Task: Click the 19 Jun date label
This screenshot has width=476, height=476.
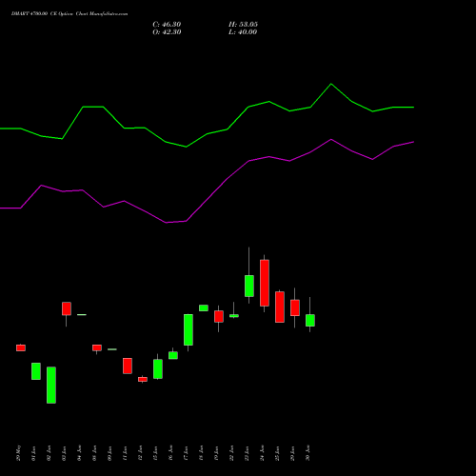Action: 216,453
